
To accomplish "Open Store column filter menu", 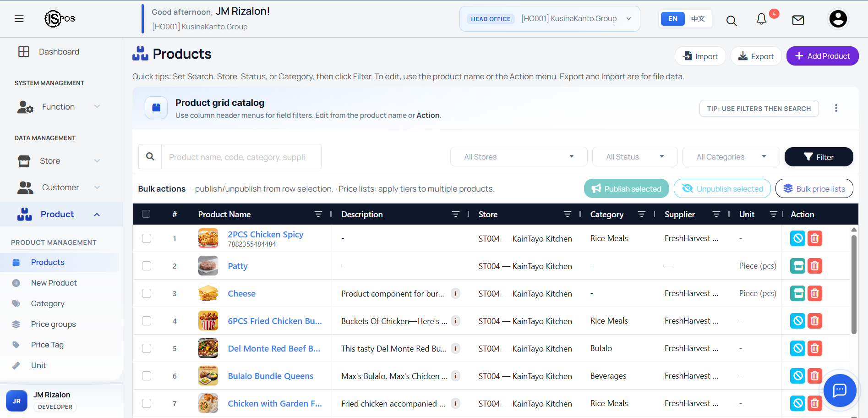I will (x=568, y=214).
